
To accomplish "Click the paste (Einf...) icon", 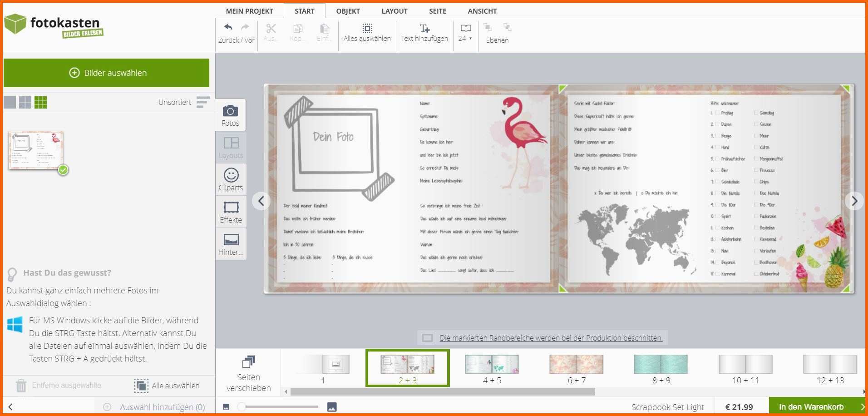I will pyautogui.click(x=324, y=29).
